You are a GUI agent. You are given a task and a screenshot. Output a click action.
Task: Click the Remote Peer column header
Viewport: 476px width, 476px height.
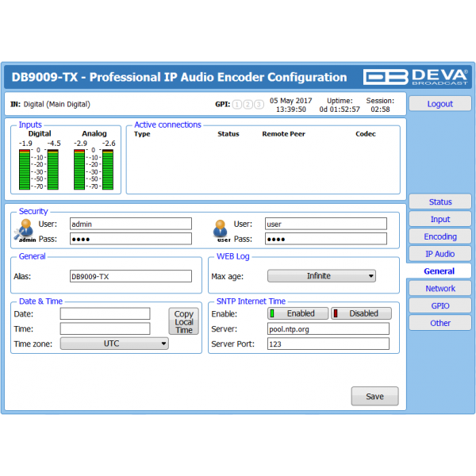point(283,134)
